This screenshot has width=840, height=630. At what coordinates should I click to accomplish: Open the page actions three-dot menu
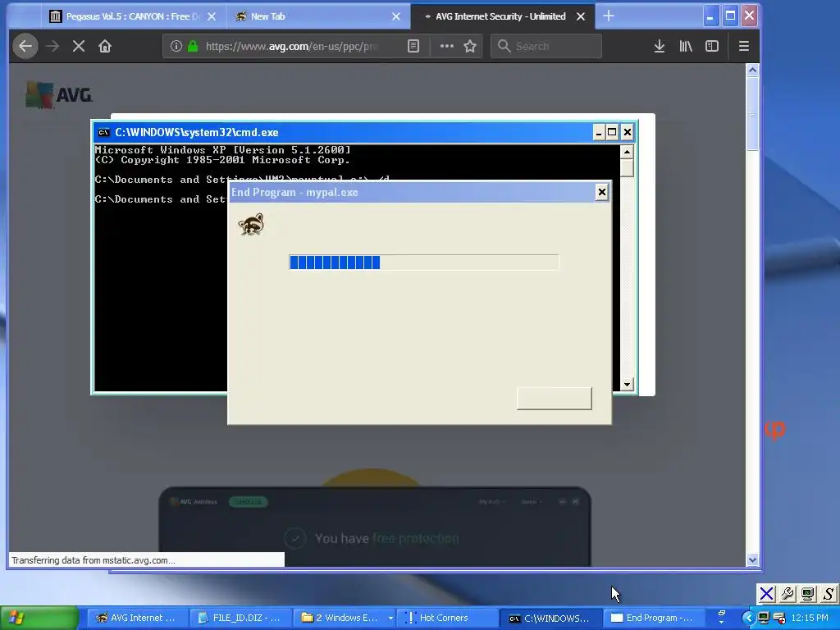447,46
